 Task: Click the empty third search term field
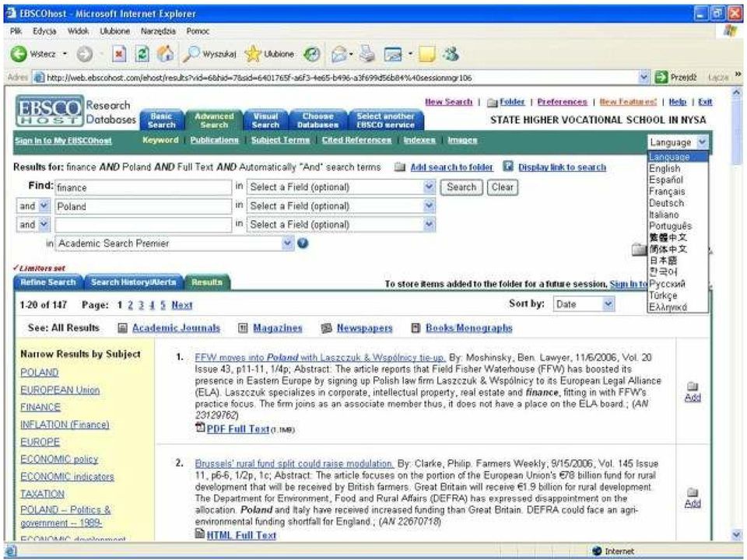coord(143,225)
